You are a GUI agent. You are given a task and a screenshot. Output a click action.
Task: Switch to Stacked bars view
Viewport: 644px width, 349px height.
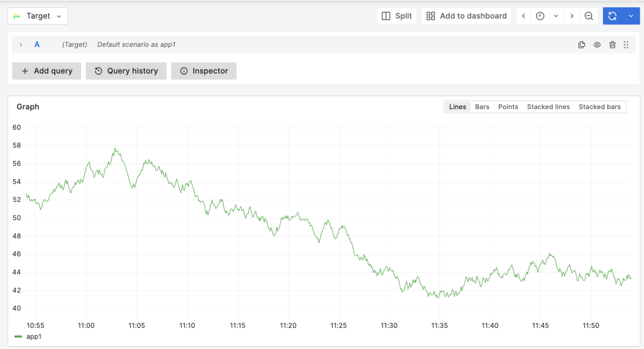(600, 107)
